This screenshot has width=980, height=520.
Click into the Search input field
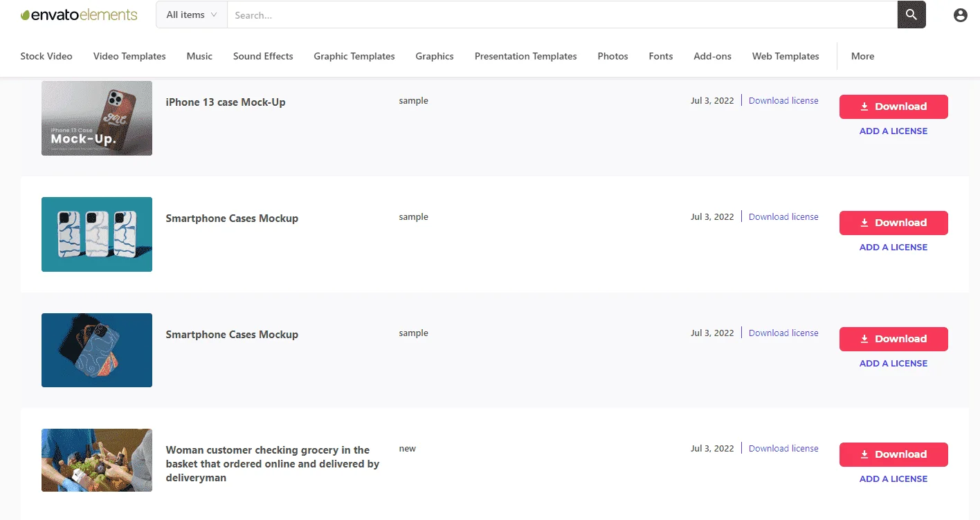tap(562, 15)
